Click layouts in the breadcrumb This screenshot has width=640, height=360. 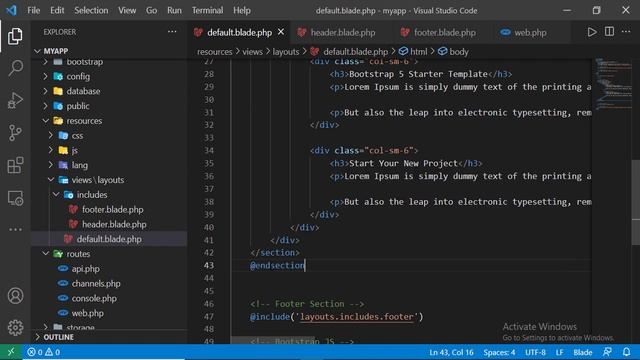coord(286,52)
